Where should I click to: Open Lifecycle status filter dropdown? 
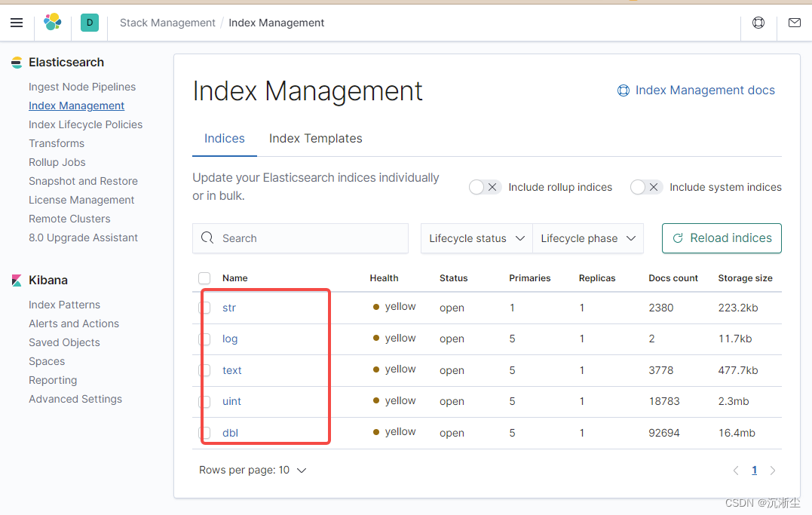pyautogui.click(x=476, y=238)
